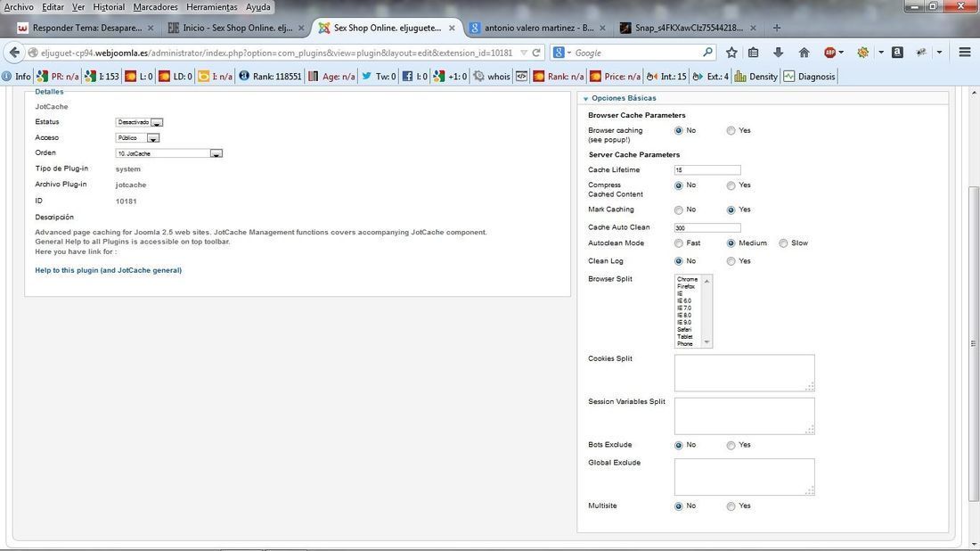
Task: Click the Session Variables Split text area
Action: [745, 415]
